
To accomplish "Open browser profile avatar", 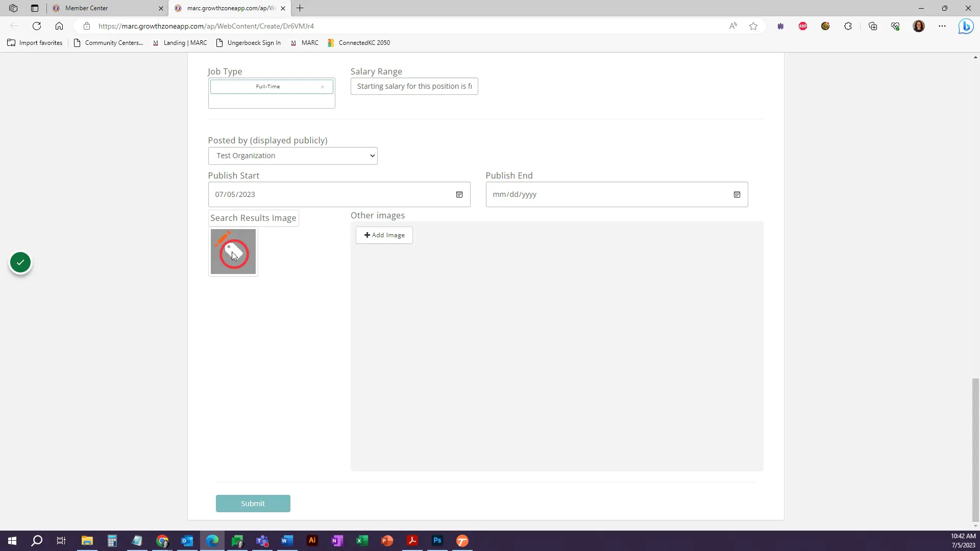I will pos(919,26).
